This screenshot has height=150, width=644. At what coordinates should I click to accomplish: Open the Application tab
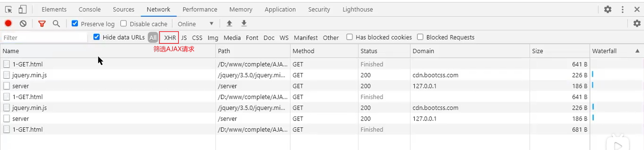click(x=280, y=9)
